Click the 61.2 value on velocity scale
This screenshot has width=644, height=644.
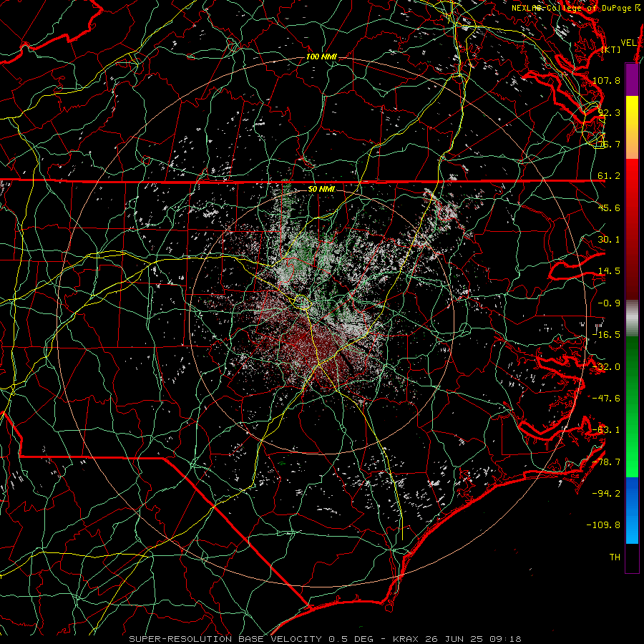coord(609,176)
